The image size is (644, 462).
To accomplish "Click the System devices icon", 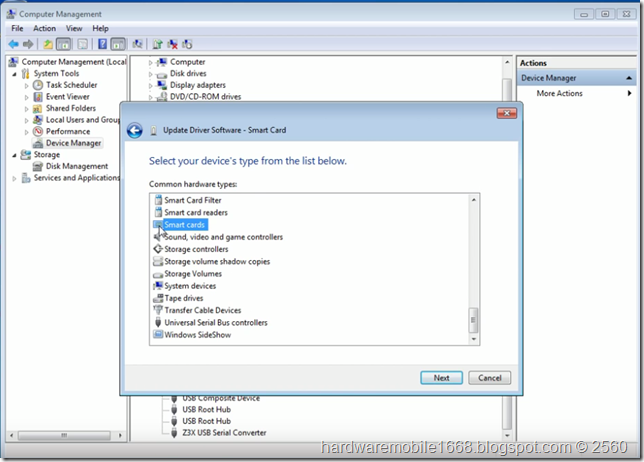I will pyautogui.click(x=158, y=286).
